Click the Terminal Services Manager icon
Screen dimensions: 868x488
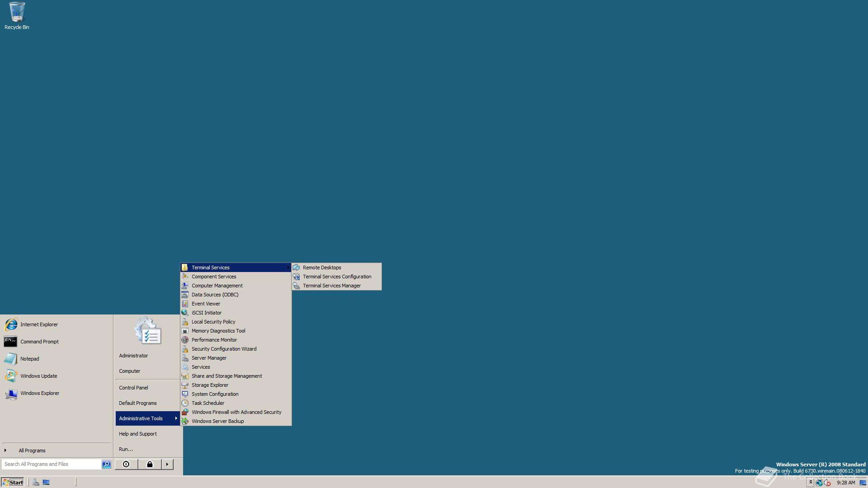click(296, 286)
